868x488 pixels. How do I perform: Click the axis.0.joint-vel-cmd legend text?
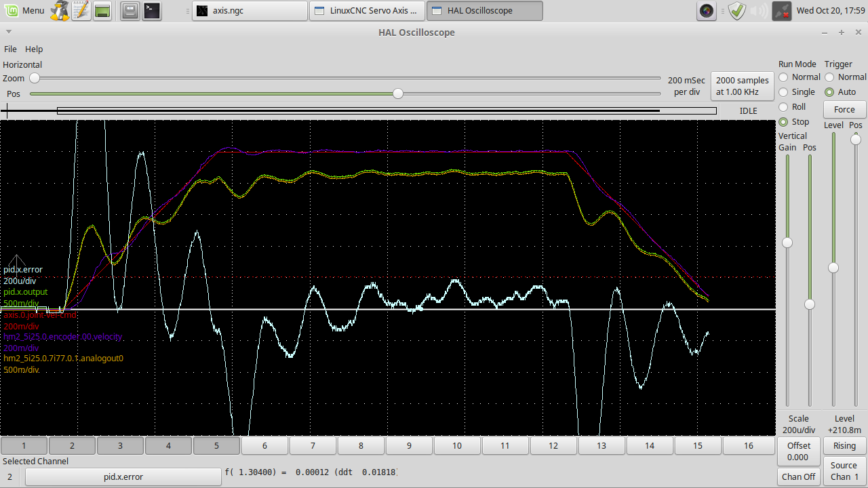(40, 315)
